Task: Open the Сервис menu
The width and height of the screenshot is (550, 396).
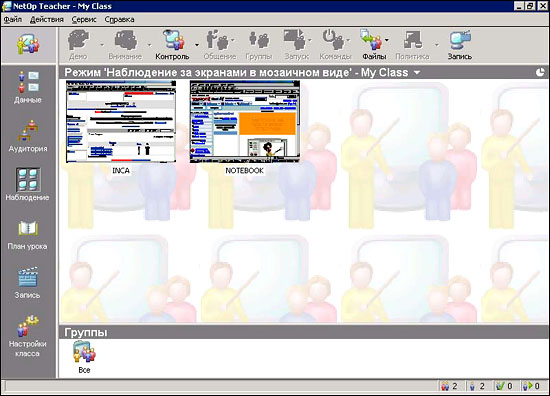Action: 84,20
